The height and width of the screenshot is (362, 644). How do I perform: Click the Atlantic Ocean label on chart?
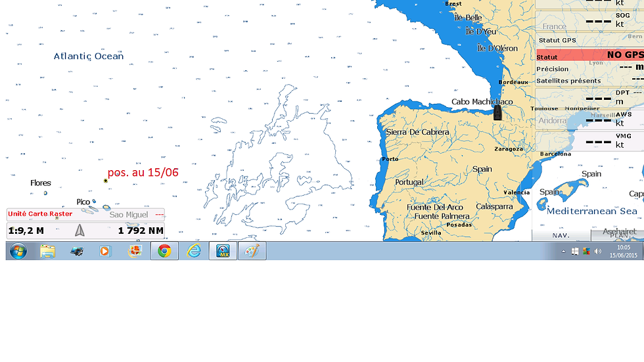(89, 57)
